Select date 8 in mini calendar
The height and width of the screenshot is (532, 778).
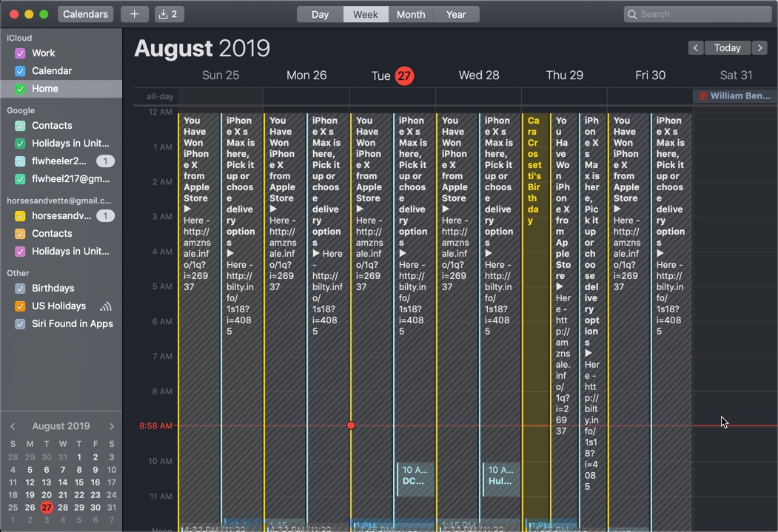point(79,470)
